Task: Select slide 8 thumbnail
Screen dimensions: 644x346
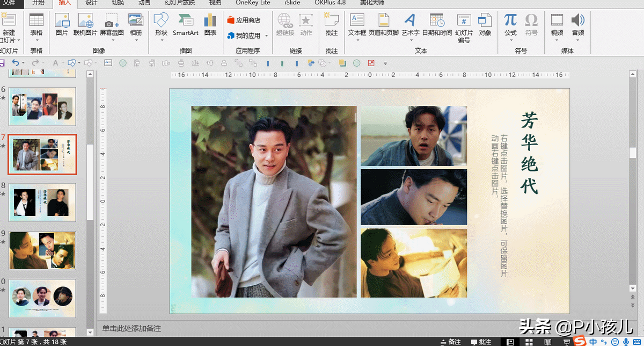Action: pos(42,202)
